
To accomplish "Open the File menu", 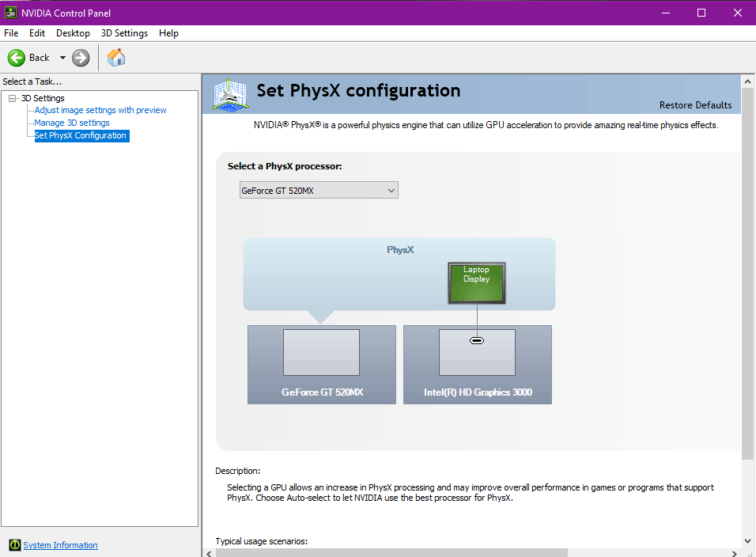I will (x=11, y=33).
